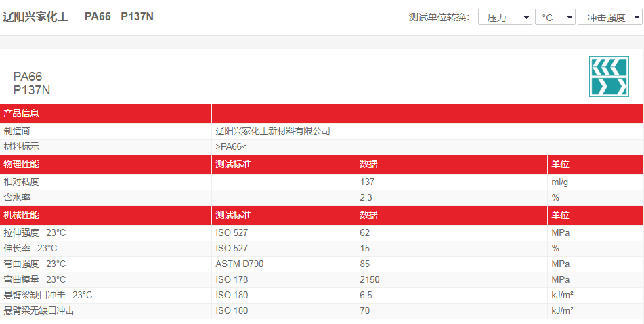Viewport: 644px width, 324px height.
Task: Click 数据 header in 机械性能 row
Action: click(369, 216)
